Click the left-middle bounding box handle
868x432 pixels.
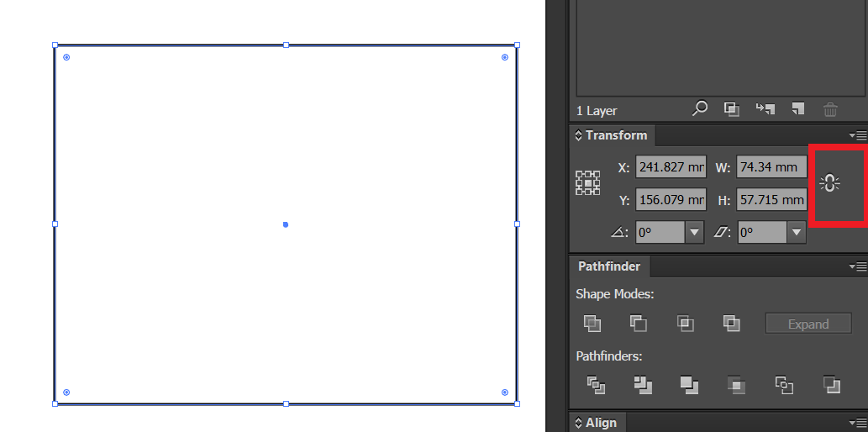click(x=55, y=224)
